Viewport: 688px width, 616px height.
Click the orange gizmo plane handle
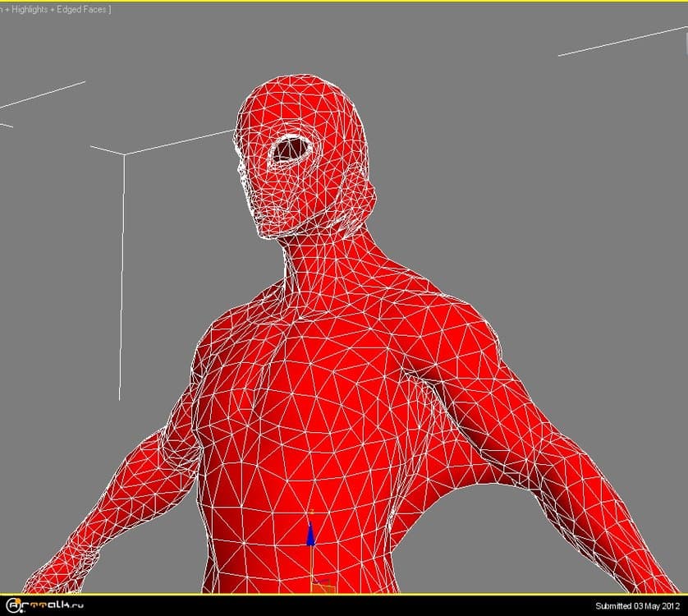(323, 587)
